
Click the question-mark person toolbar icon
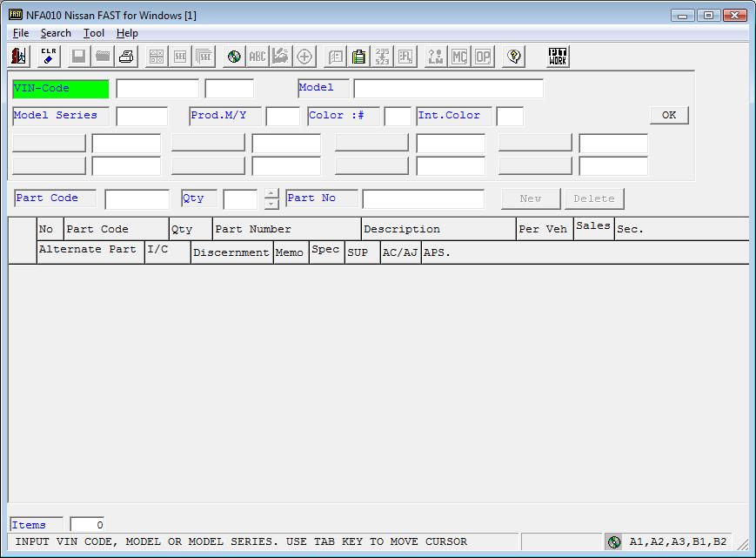click(x=435, y=57)
